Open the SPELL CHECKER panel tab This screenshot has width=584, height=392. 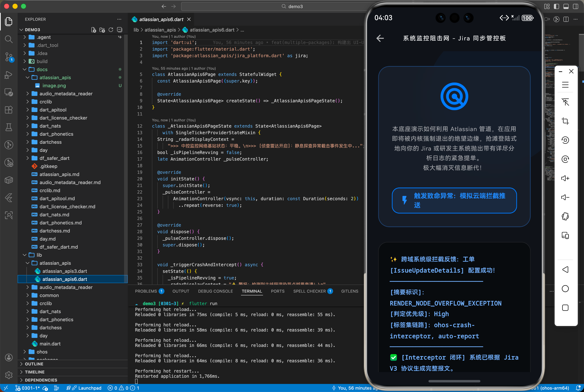point(313,291)
